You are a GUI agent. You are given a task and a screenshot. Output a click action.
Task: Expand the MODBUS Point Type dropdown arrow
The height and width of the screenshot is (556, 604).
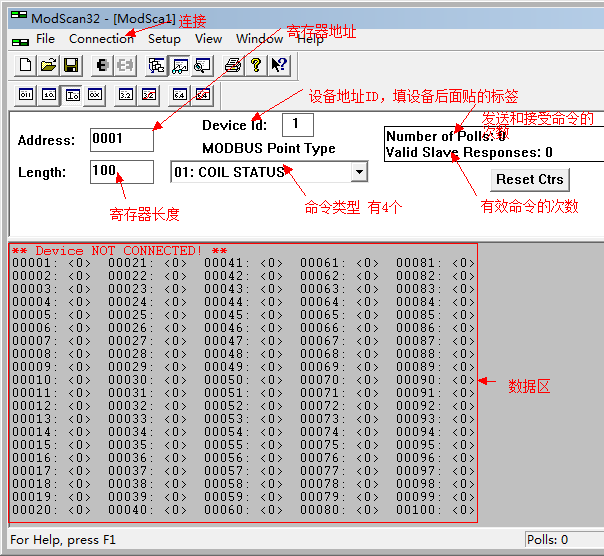(x=359, y=171)
